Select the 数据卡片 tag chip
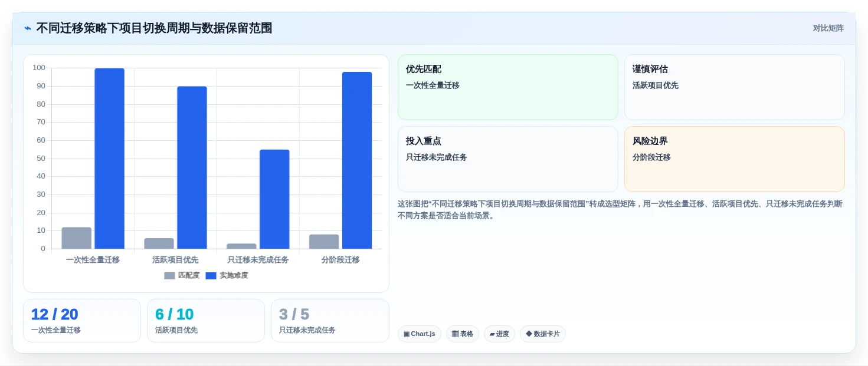 click(x=543, y=334)
